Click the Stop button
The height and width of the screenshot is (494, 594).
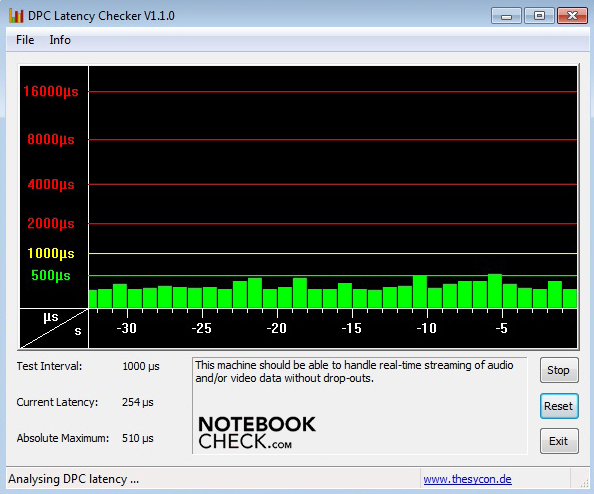[559, 370]
